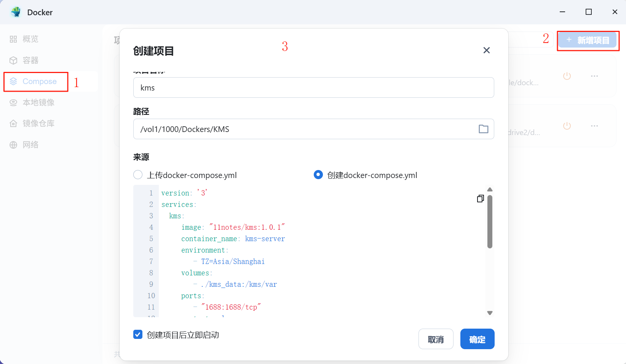The width and height of the screenshot is (626, 364).
Task: Open 本地镜像 section
Action: click(32, 102)
